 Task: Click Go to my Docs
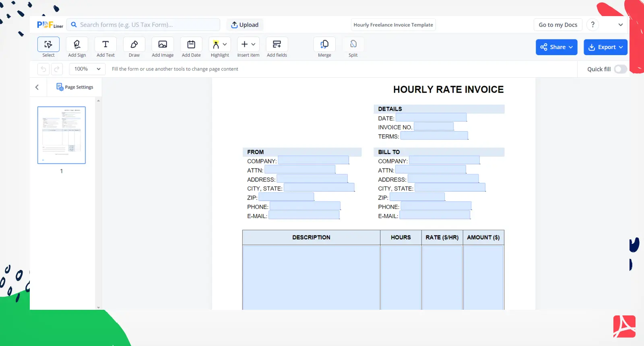tap(558, 25)
